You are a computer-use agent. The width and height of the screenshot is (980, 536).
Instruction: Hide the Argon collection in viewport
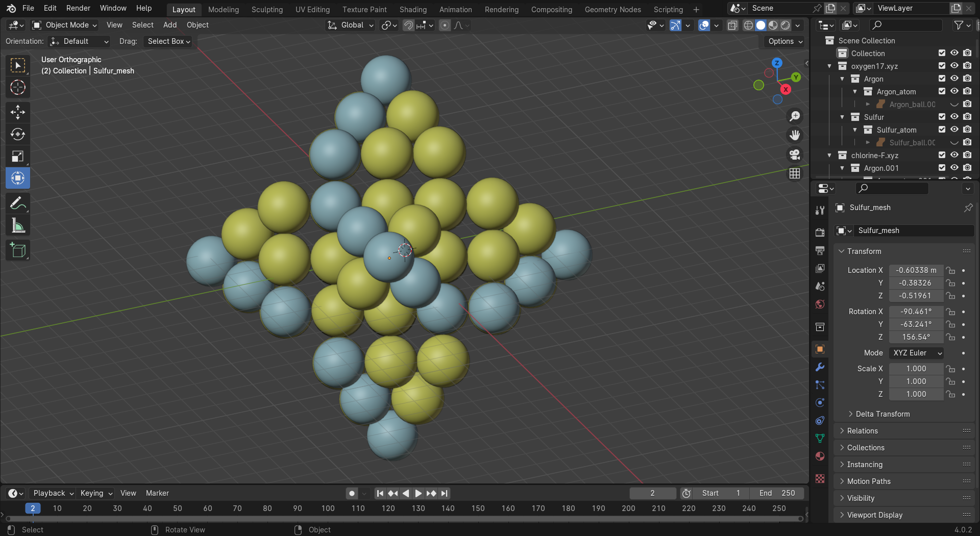pyautogui.click(x=954, y=79)
